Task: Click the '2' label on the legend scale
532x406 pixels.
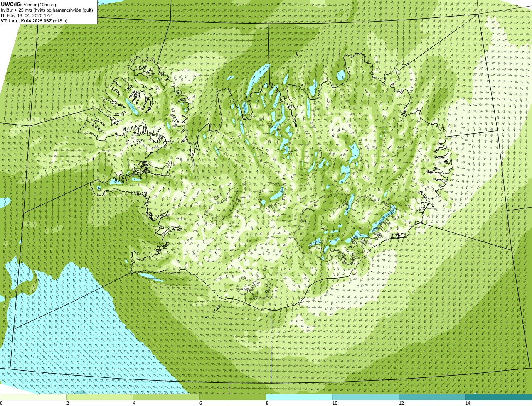Action: (67, 403)
